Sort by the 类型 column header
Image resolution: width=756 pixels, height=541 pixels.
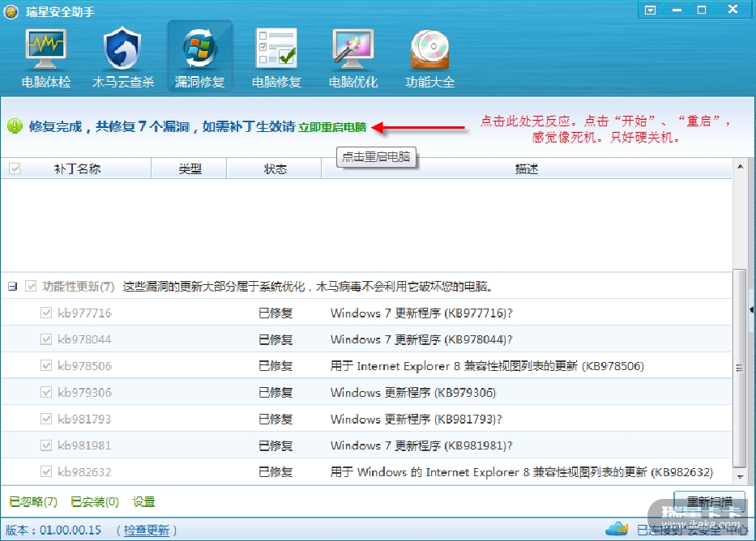click(190, 168)
